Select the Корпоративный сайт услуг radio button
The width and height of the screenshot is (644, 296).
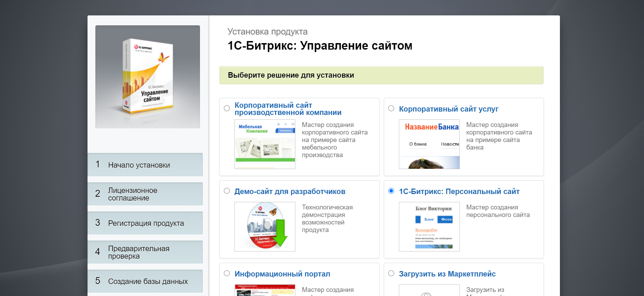point(391,108)
